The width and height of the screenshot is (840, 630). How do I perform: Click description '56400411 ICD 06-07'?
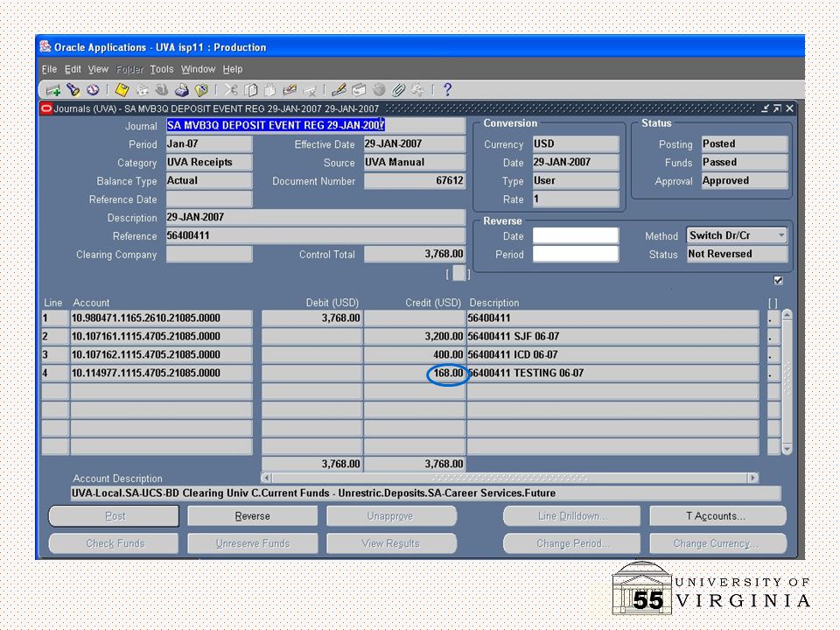(x=612, y=354)
